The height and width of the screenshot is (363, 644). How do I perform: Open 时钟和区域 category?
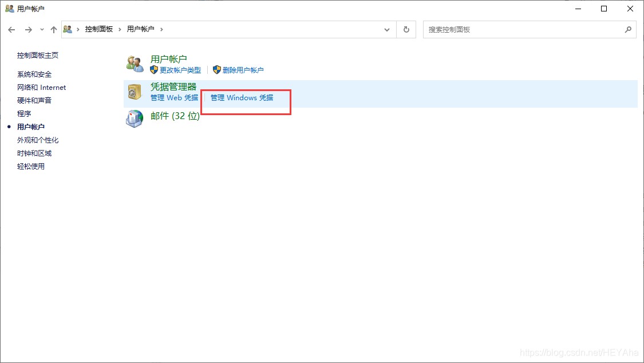click(34, 153)
